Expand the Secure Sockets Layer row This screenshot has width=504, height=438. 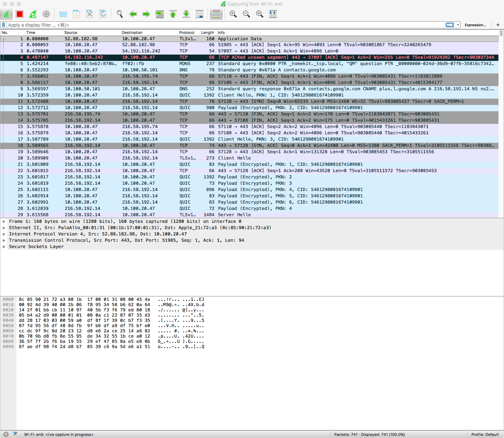coord(4,247)
